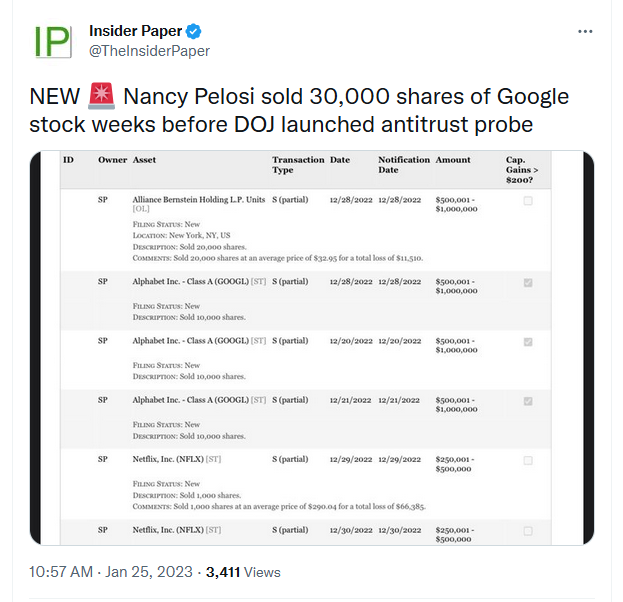Click the Insider Paper display name
The height and width of the screenshot is (602, 623).
pos(135,31)
